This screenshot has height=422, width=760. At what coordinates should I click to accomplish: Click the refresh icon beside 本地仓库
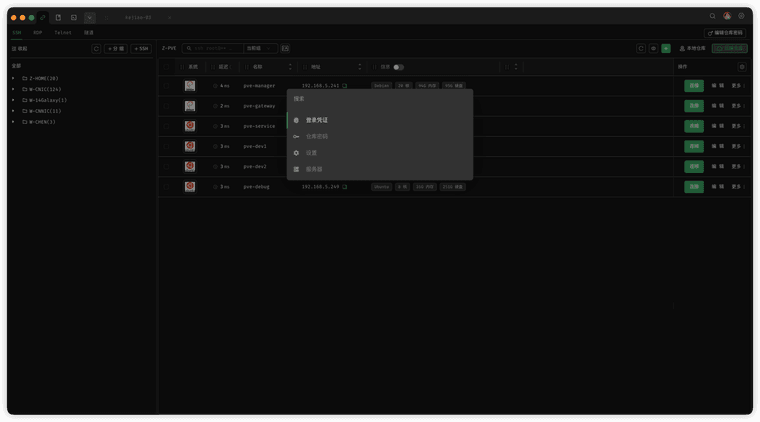click(641, 48)
